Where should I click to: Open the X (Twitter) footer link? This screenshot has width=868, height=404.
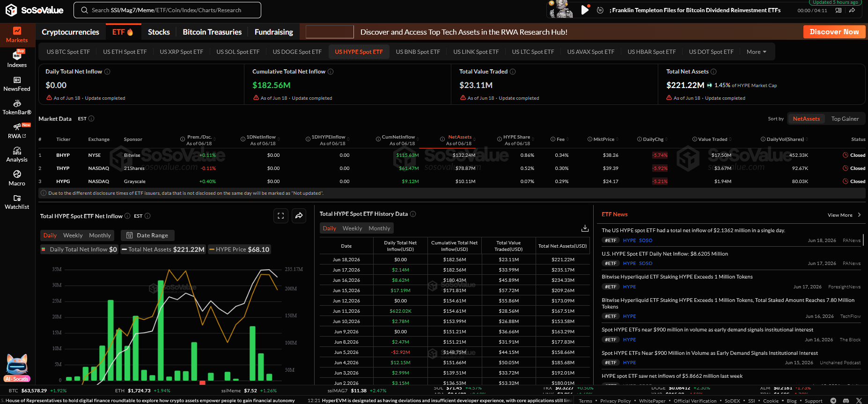[859, 401]
